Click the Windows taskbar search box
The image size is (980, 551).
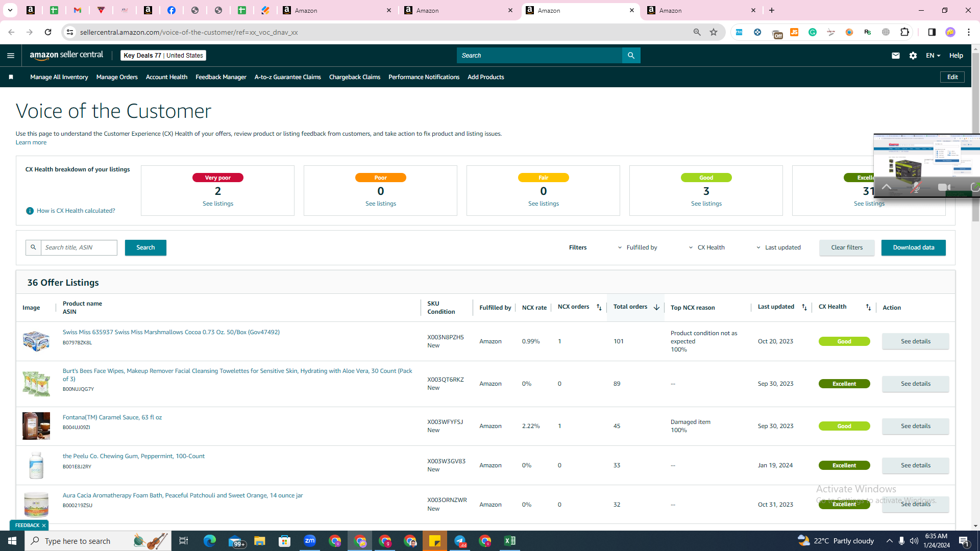pos(98,541)
